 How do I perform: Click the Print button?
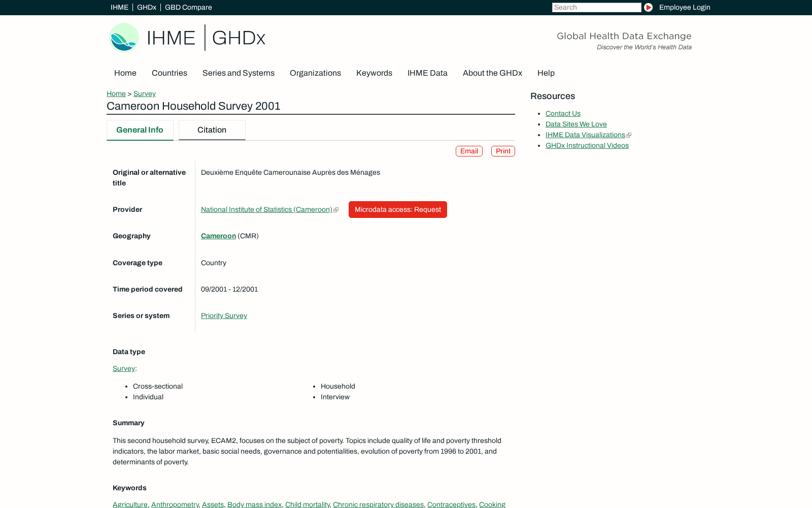[503, 151]
